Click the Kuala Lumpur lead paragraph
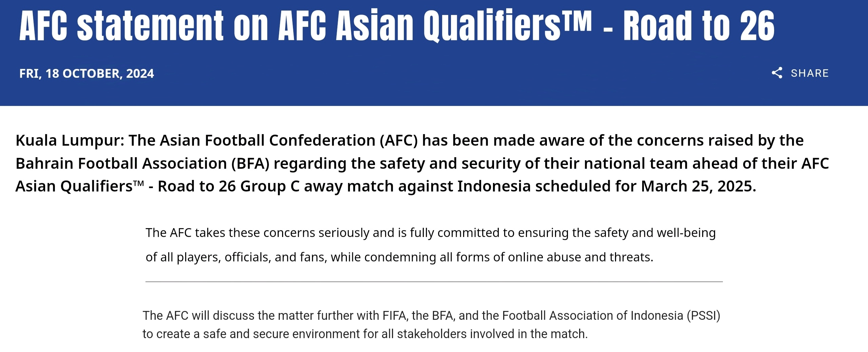868x352 pixels. click(422, 163)
